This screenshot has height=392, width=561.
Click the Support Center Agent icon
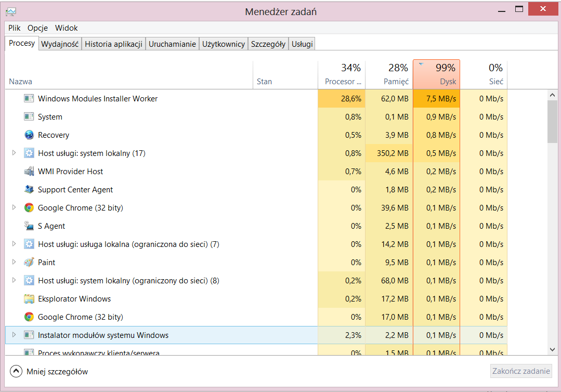(x=29, y=190)
